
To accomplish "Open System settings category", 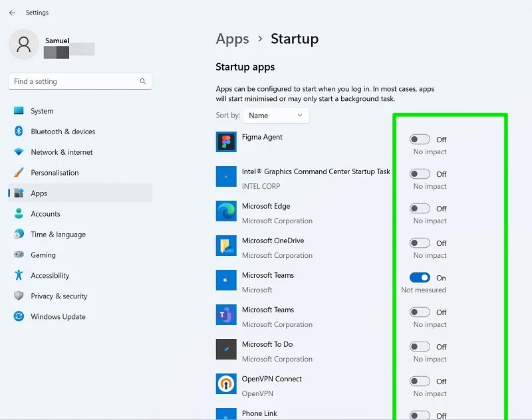I will [x=80, y=111].
